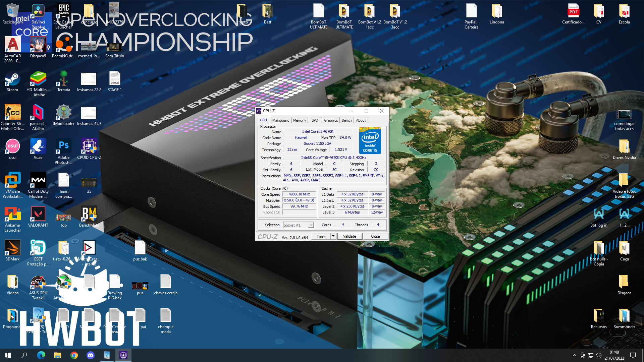Open puz.bak file on desktop

tap(140, 250)
